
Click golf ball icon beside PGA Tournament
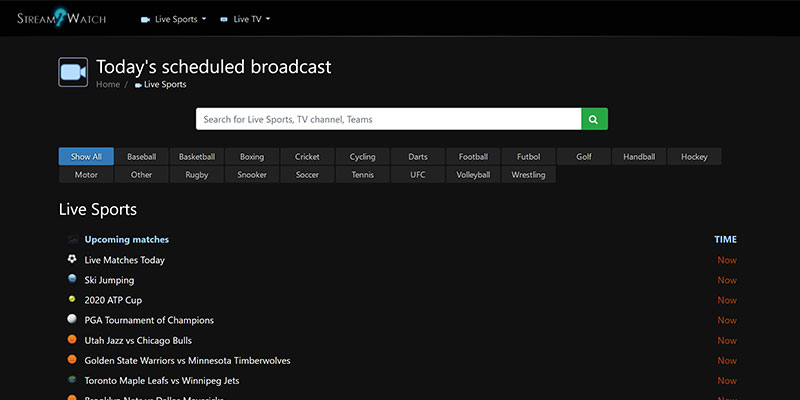tap(72, 320)
